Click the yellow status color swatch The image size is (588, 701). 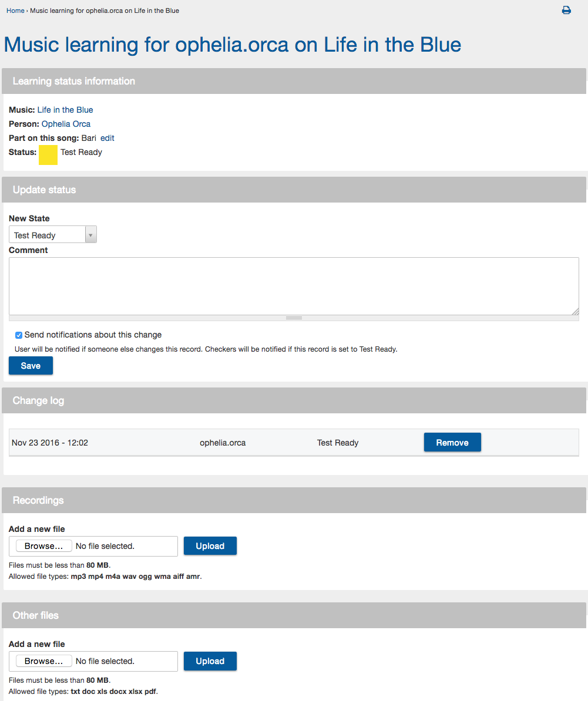pyautogui.click(x=48, y=154)
